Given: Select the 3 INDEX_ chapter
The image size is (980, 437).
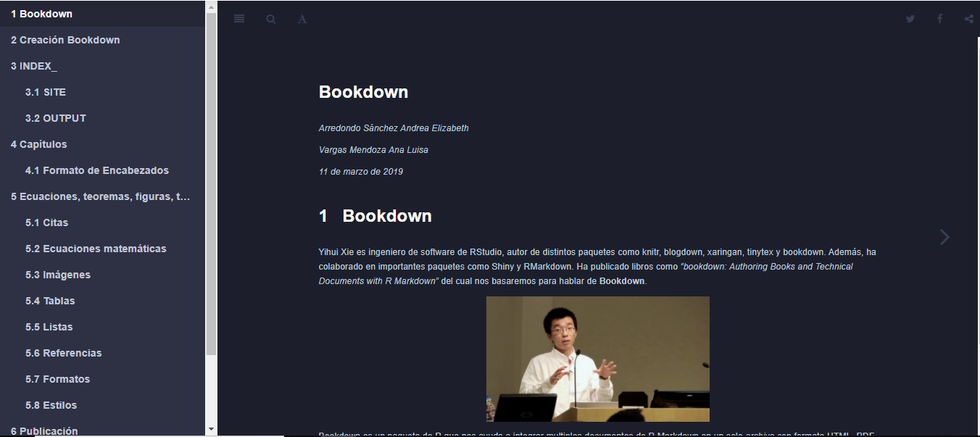Looking at the screenshot, I should 34,66.
